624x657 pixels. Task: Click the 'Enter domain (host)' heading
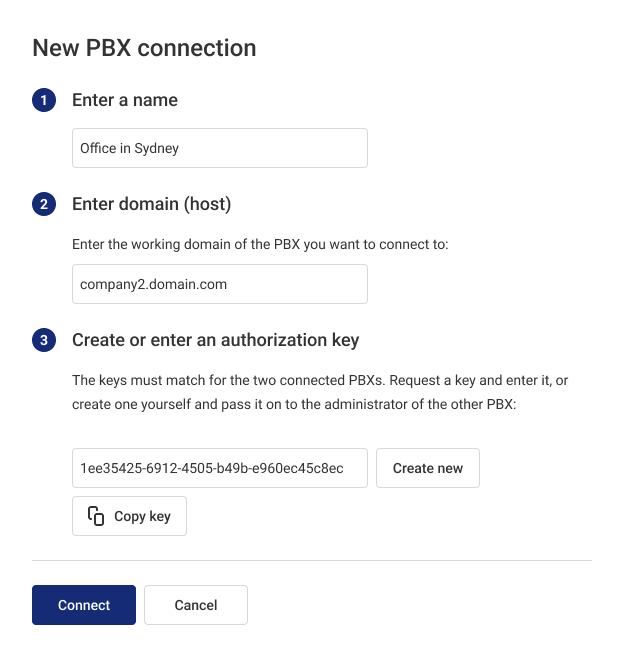[x=152, y=204]
